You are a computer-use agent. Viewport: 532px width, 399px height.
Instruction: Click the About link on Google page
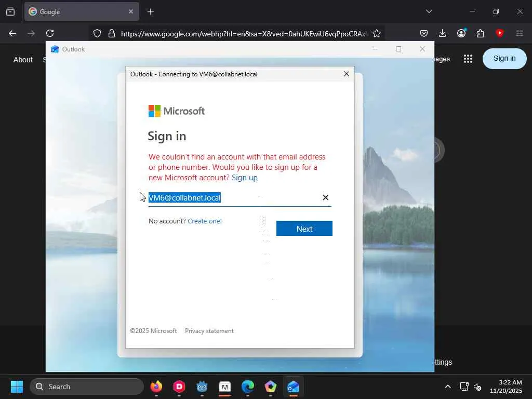pos(23,60)
